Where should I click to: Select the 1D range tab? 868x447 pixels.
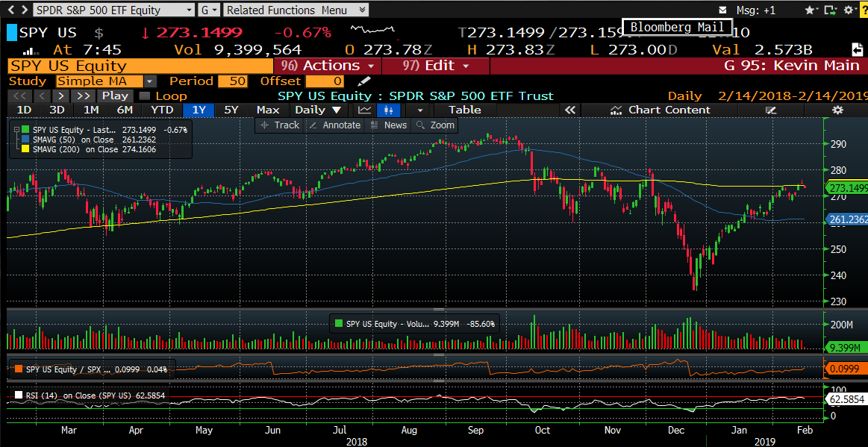[23, 110]
